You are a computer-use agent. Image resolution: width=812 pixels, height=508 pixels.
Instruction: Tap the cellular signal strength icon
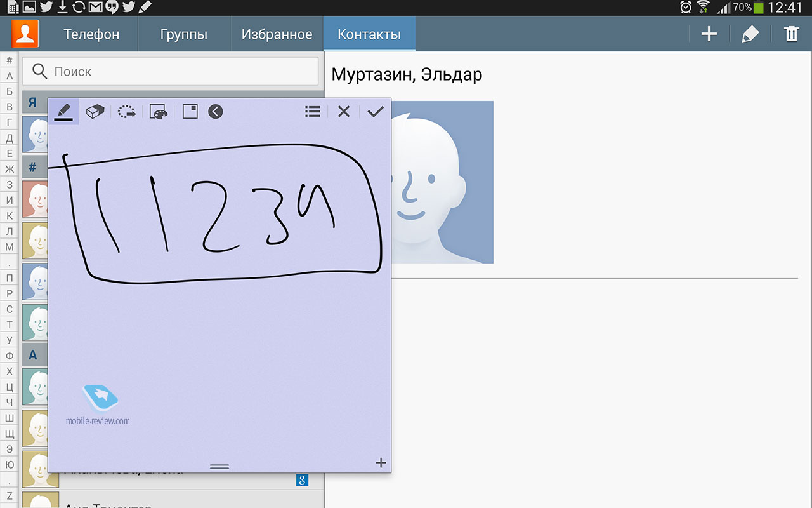[x=723, y=8]
